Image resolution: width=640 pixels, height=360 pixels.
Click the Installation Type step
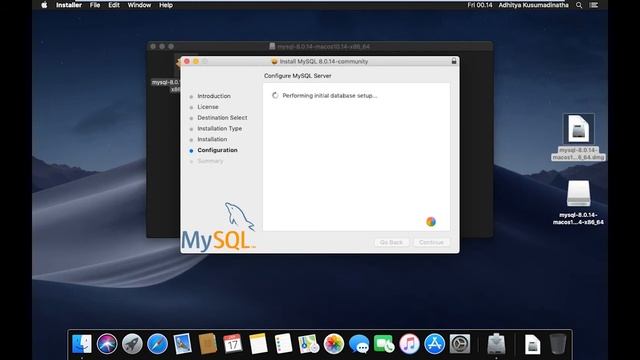[x=220, y=129]
